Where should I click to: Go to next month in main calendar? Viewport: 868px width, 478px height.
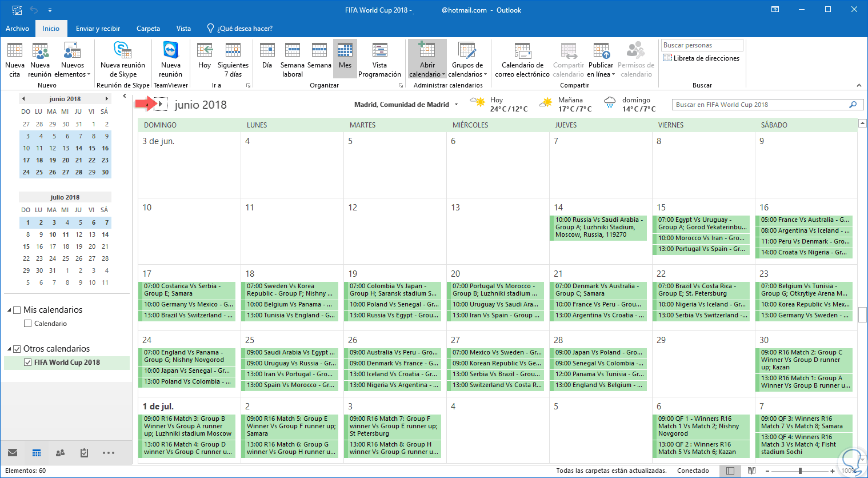coord(161,104)
